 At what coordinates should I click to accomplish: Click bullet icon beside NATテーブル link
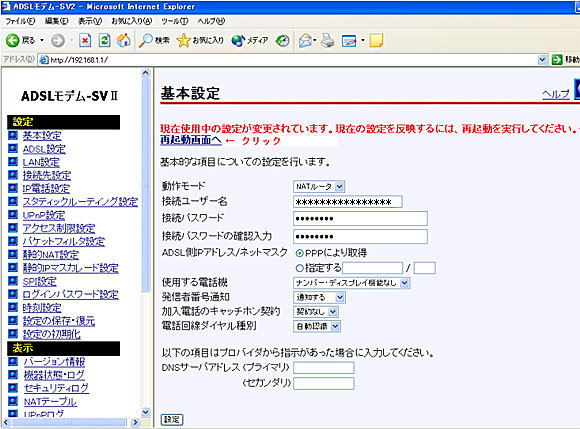(13, 401)
